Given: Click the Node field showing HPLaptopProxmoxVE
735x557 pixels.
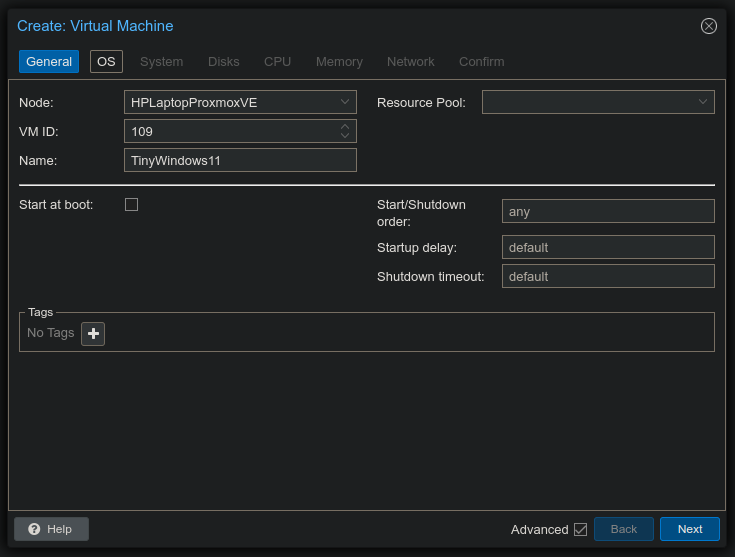Looking at the screenshot, I should [x=228, y=102].
